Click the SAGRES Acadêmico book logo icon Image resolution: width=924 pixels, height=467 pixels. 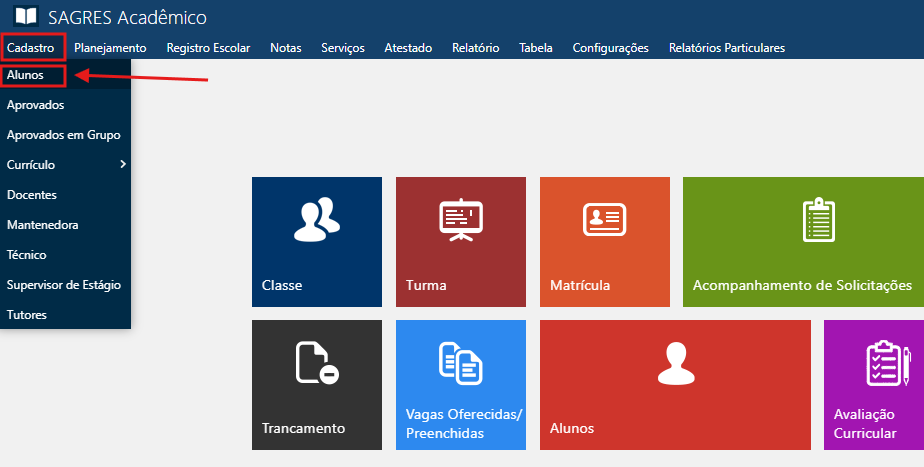[25, 17]
